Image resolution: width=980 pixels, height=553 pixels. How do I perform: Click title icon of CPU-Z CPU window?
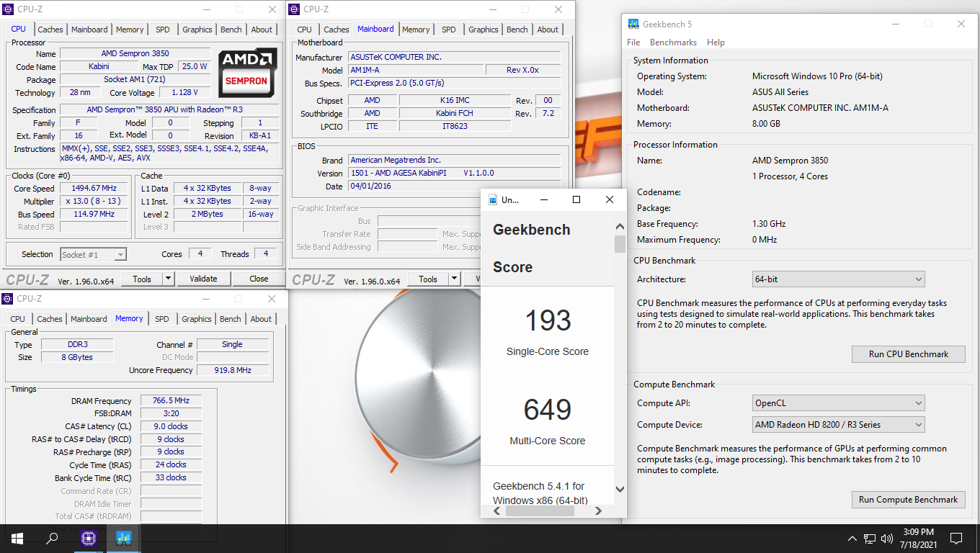point(8,9)
